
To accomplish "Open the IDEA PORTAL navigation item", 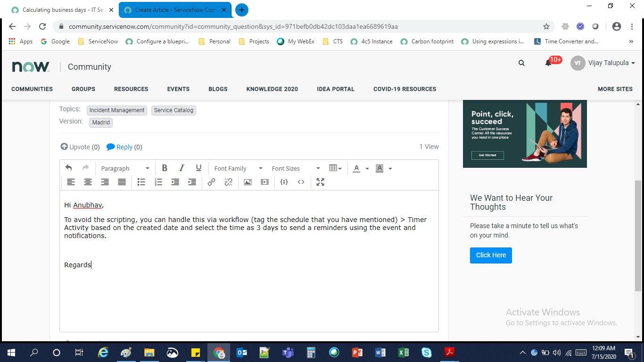I will 336,89.
